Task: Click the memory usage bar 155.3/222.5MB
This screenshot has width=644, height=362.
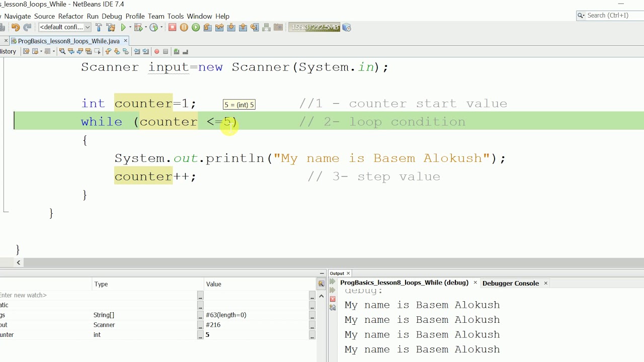Action: click(314, 27)
